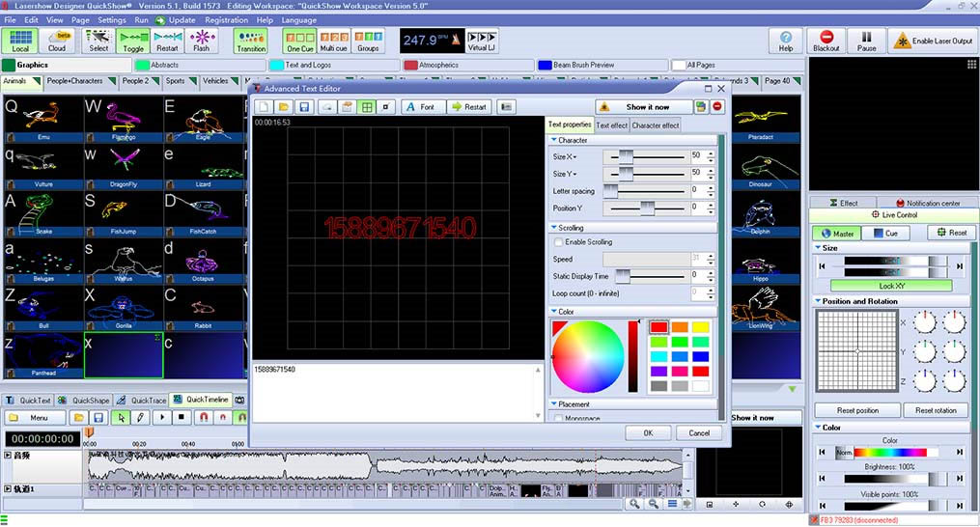
Task: Select the Master live control toggle
Action: [837, 234]
